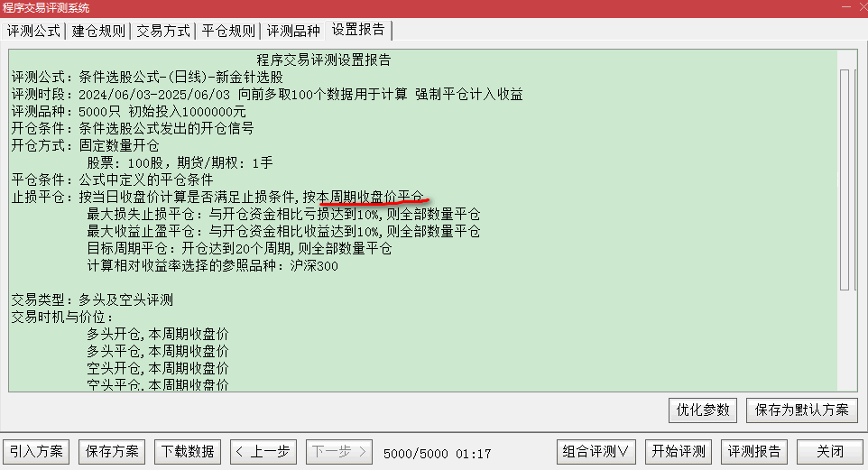Open the 建仓规则 tab
This screenshot has width=868, height=470.
click(98, 31)
